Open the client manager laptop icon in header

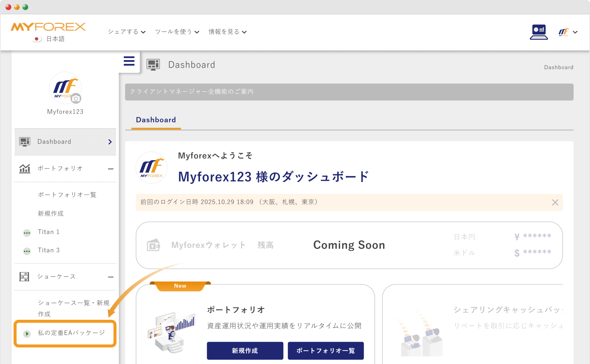(x=539, y=32)
